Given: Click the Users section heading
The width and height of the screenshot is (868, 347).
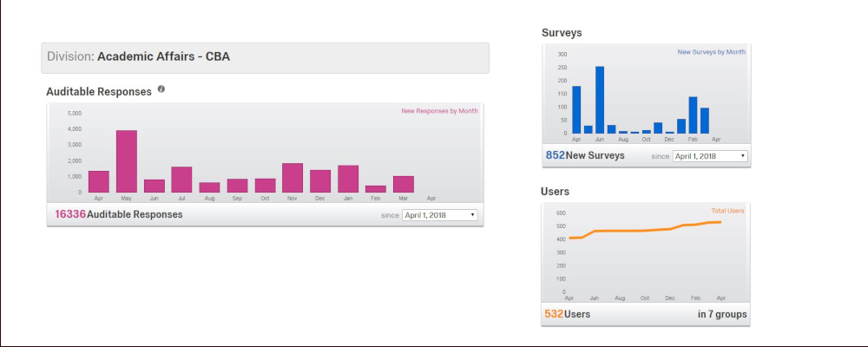Looking at the screenshot, I should pyautogui.click(x=556, y=192).
